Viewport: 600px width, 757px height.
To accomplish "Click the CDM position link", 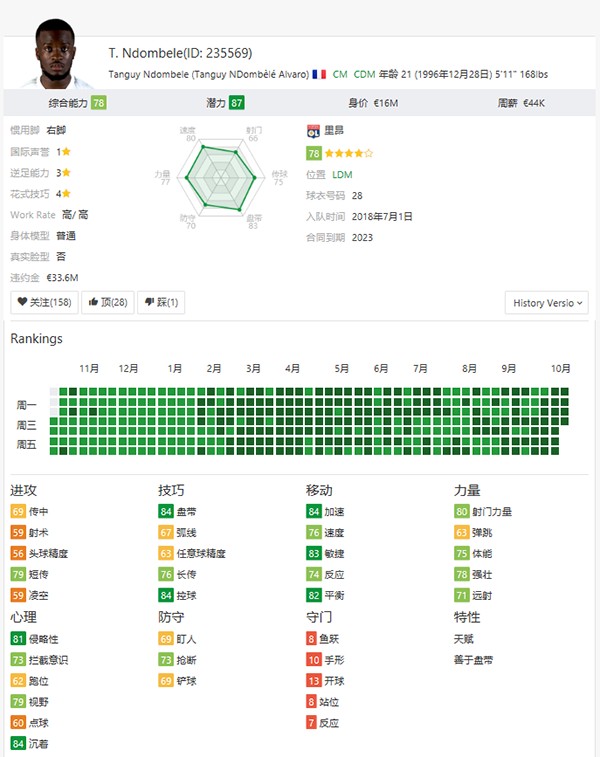I will click(364, 75).
